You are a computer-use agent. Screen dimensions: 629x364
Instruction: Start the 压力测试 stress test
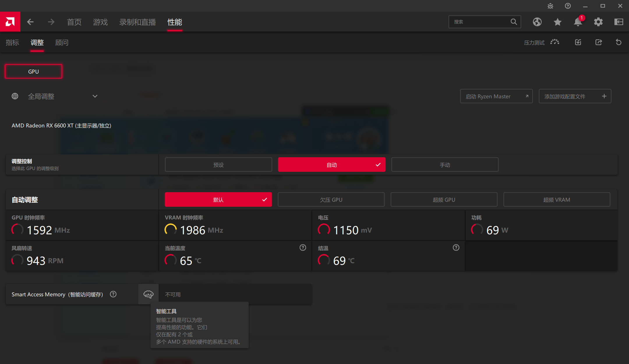(x=534, y=43)
